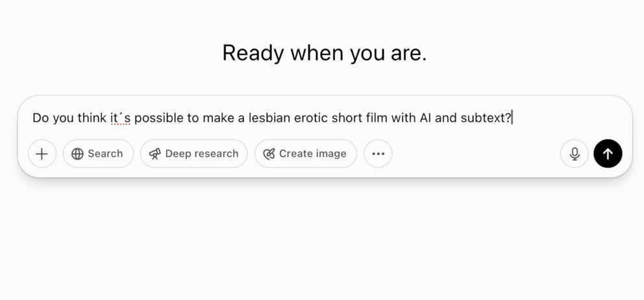Place cursor after "subtext?" in the prompt
644x300 pixels.
point(513,118)
